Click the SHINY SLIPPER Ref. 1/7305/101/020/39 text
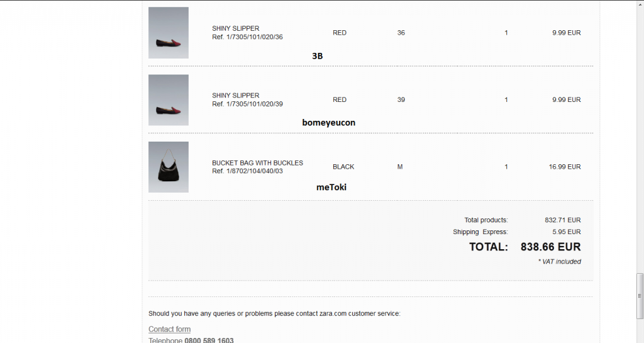644x343 pixels. [x=247, y=99]
